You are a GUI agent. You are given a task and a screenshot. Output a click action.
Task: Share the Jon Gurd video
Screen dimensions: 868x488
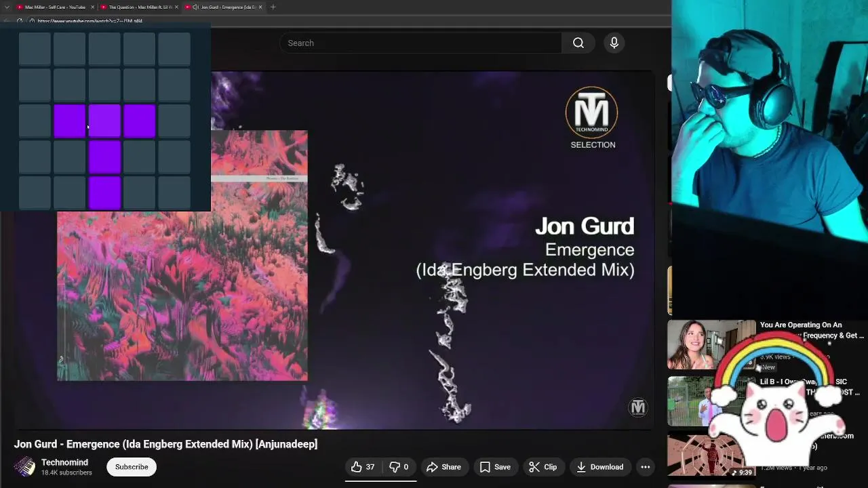[444, 467]
